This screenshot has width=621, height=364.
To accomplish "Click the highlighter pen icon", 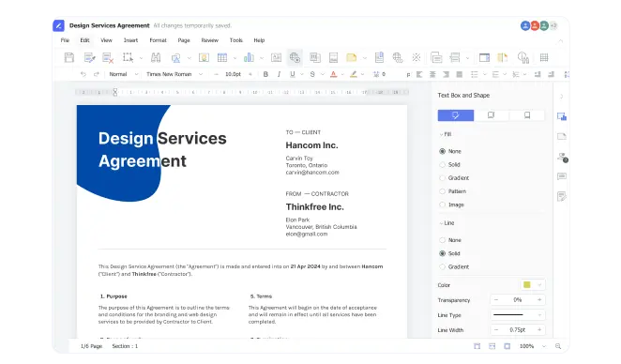I will click(354, 74).
